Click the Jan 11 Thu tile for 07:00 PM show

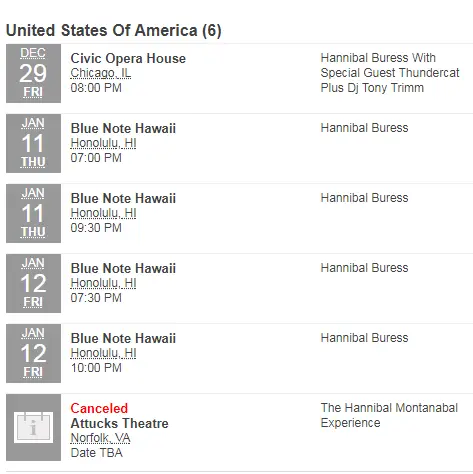coord(33,143)
